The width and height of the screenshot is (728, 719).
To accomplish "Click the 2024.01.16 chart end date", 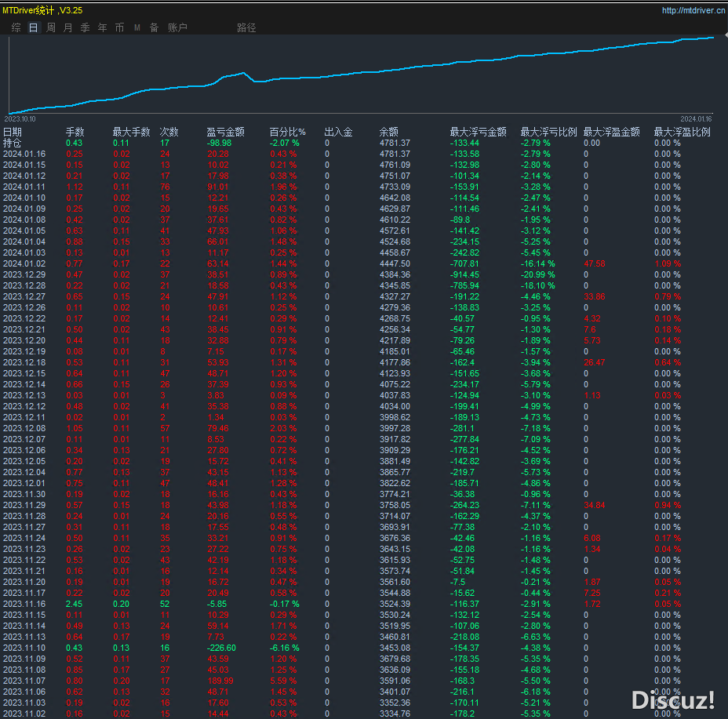I will (695, 118).
